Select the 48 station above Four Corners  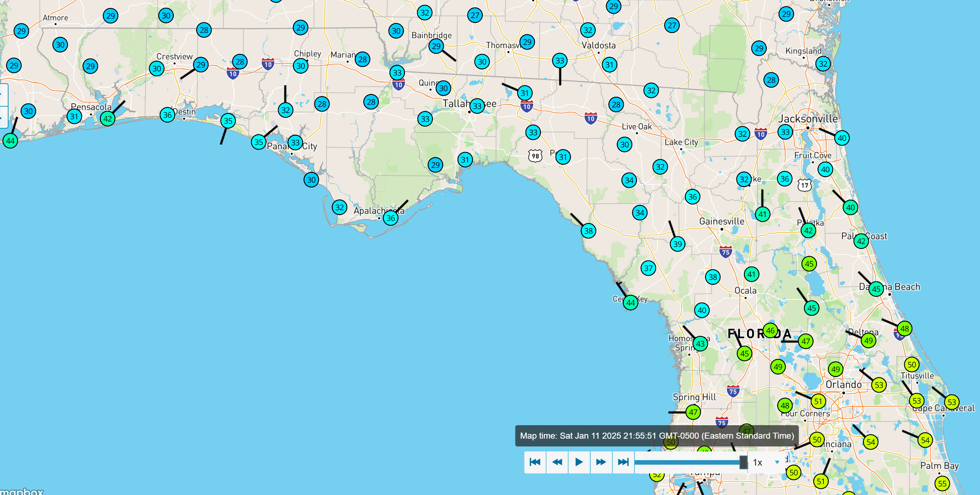785,405
